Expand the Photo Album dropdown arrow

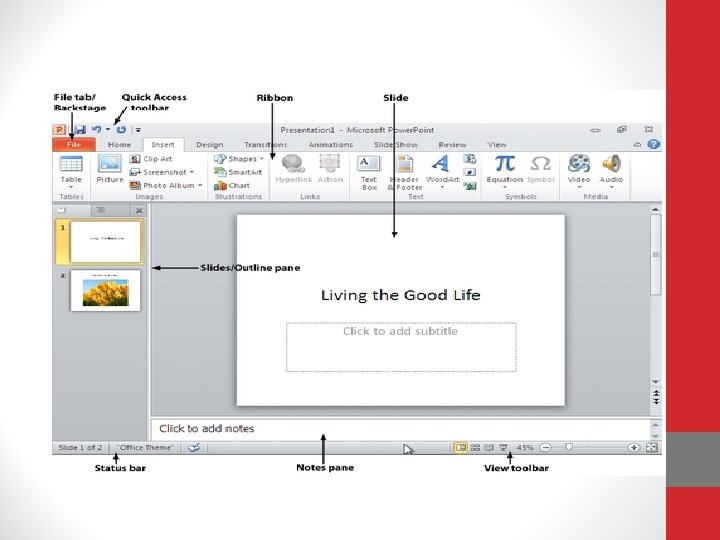point(200,186)
